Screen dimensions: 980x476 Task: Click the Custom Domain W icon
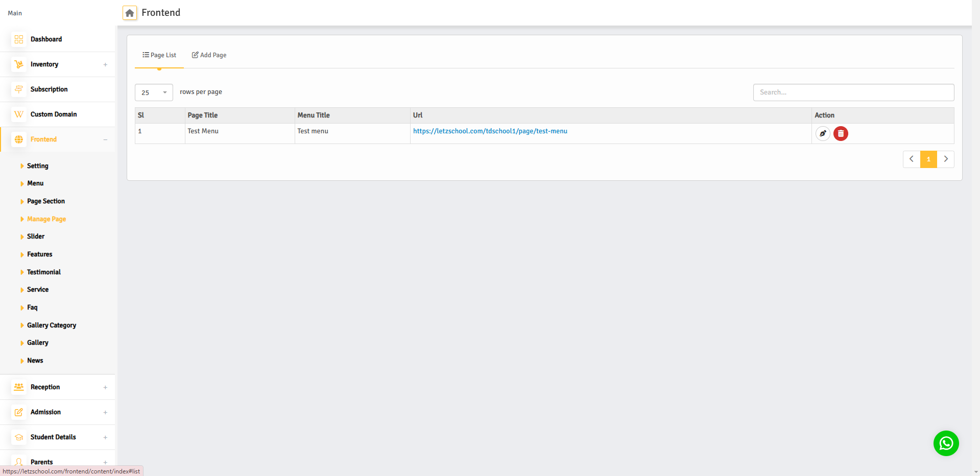tap(19, 114)
